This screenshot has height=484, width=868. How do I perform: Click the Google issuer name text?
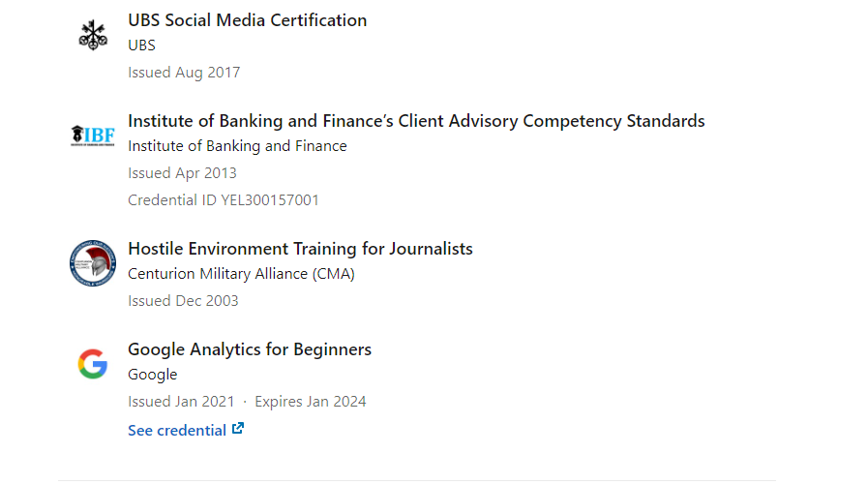pyautogui.click(x=153, y=375)
